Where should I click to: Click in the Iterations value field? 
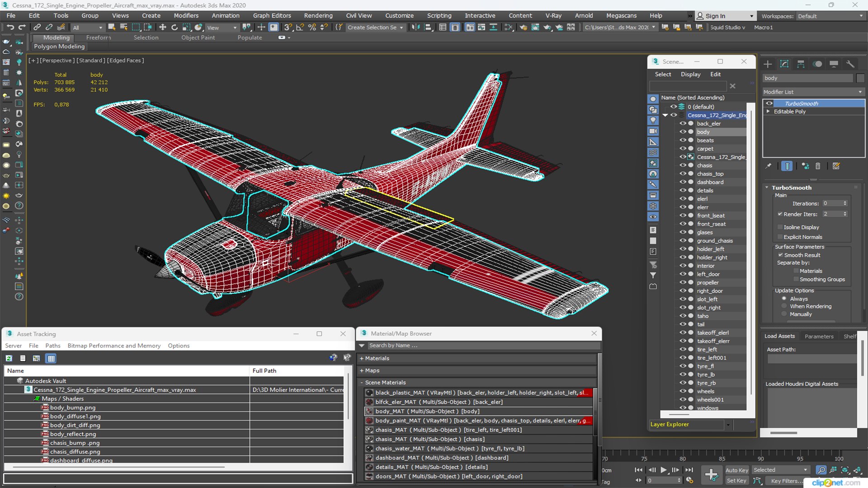831,203
